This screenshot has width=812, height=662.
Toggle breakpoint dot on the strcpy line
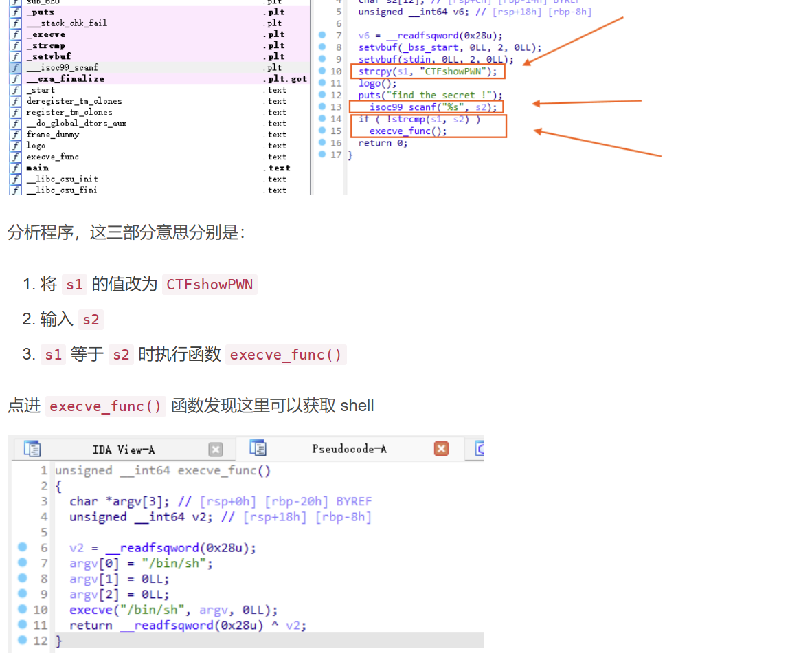tap(322, 71)
